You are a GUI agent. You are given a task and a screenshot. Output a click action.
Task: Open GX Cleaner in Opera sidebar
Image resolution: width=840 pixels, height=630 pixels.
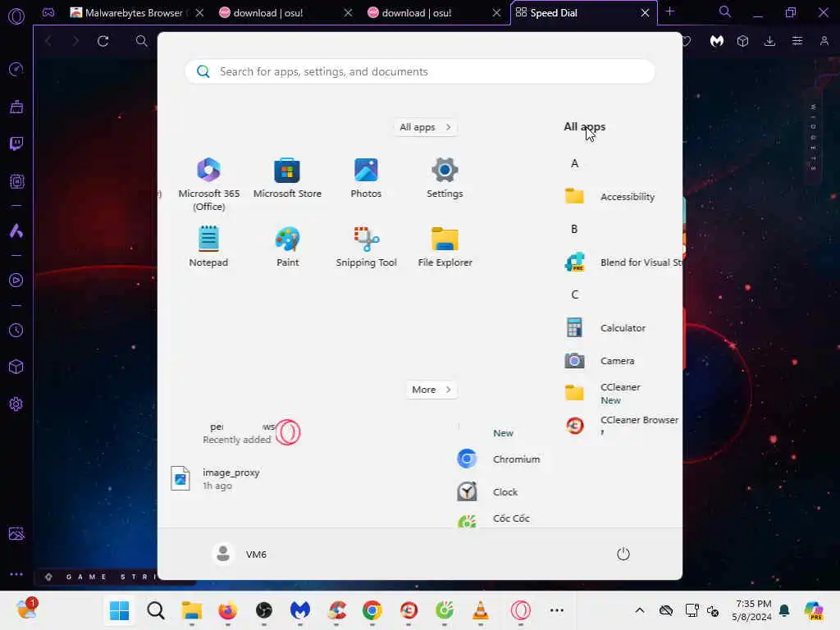tap(16, 107)
